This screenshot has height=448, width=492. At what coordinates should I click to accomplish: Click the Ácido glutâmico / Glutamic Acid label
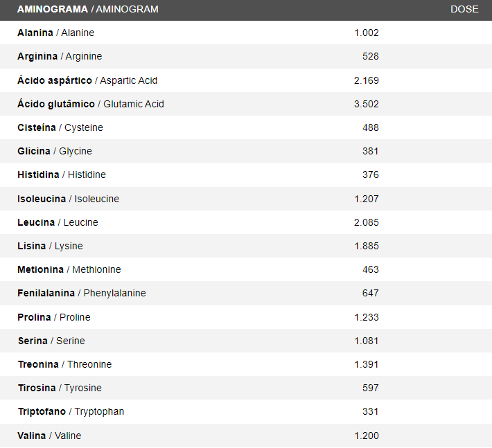point(91,104)
